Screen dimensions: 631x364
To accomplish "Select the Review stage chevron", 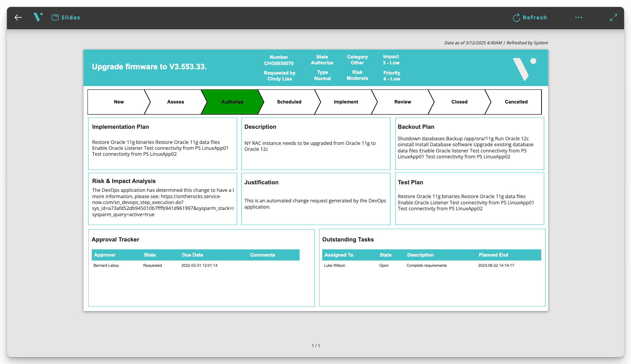I will pos(403,102).
